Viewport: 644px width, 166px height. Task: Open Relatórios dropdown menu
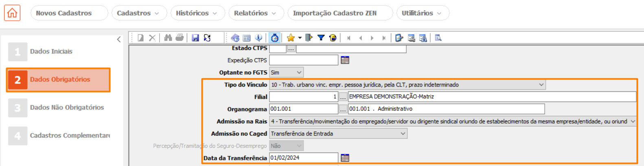255,13
